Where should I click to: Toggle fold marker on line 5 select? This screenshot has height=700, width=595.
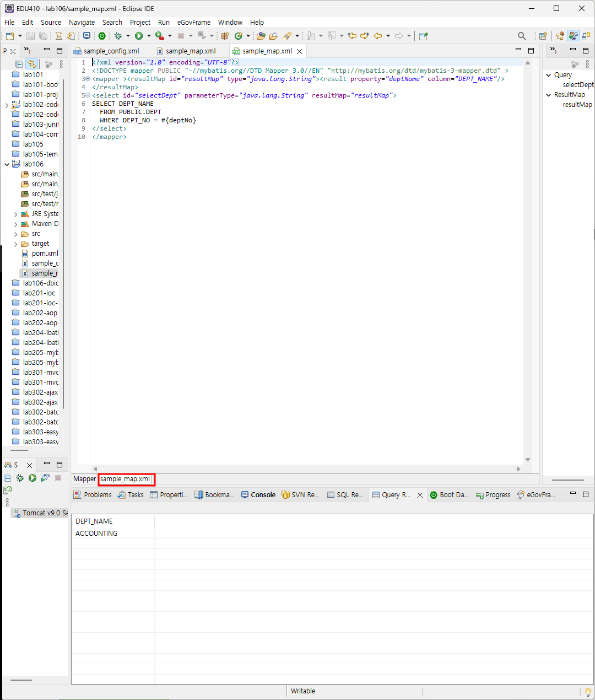pyautogui.click(x=88, y=95)
